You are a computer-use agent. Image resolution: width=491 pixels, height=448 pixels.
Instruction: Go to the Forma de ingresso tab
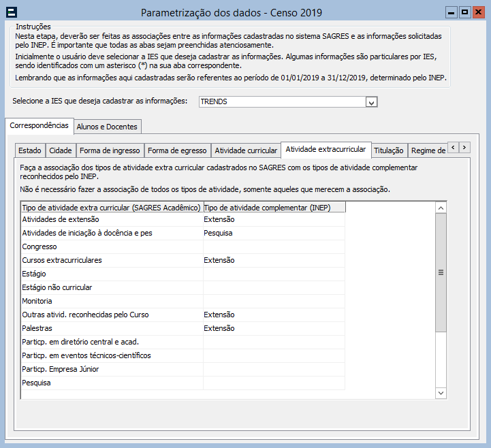click(x=109, y=150)
